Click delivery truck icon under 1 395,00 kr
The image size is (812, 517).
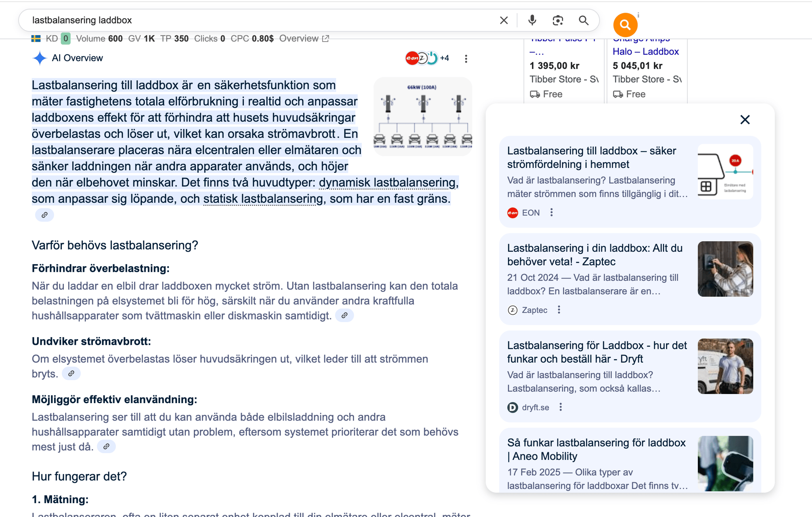[x=534, y=94]
